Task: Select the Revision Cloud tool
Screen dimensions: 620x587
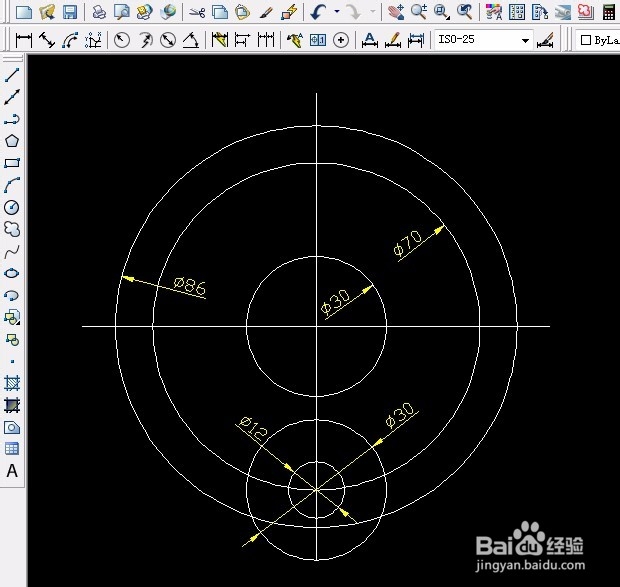Action: tap(12, 229)
